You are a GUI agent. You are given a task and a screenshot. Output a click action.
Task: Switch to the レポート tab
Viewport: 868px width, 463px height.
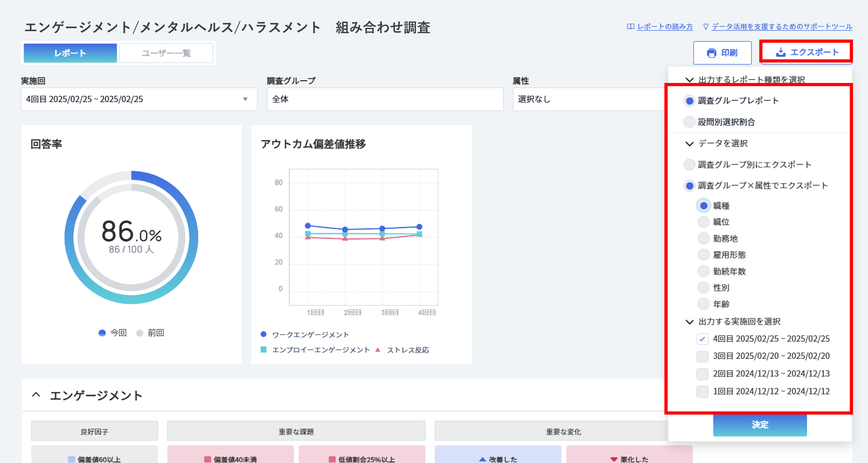[70, 53]
